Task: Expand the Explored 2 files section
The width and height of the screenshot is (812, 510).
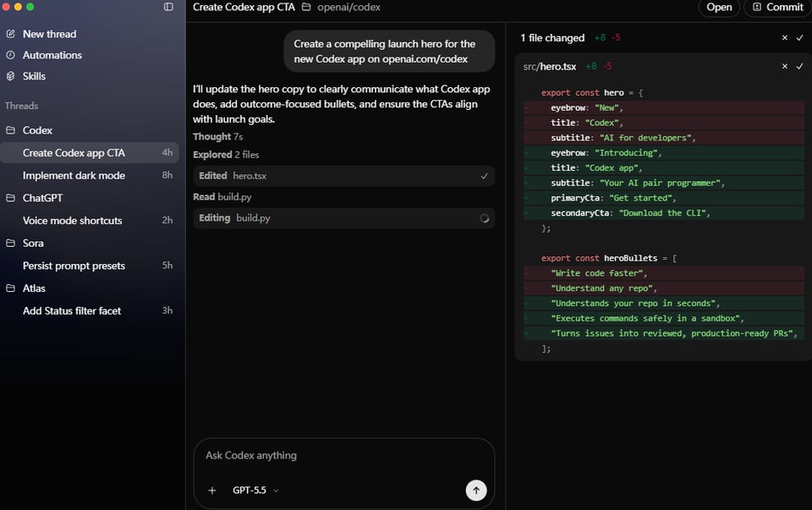Action: (x=226, y=155)
